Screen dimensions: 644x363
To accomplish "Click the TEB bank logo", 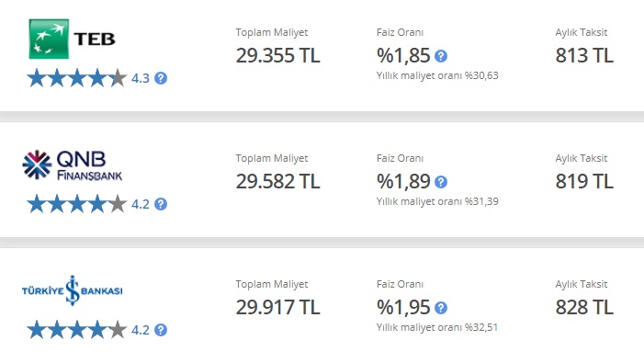I will point(72,39).
